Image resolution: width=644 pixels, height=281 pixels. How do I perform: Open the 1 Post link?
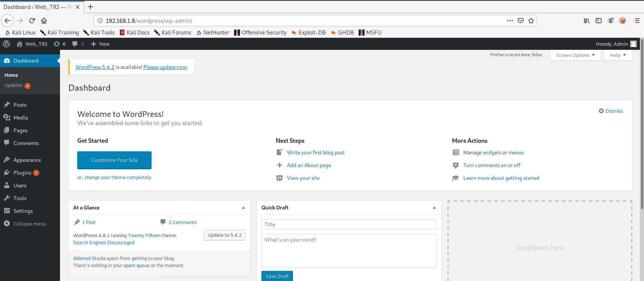pyautogui.click(x=89, y=222)
